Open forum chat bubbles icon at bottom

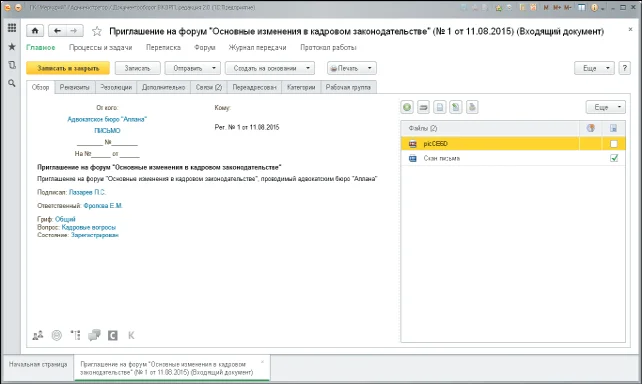94,335
